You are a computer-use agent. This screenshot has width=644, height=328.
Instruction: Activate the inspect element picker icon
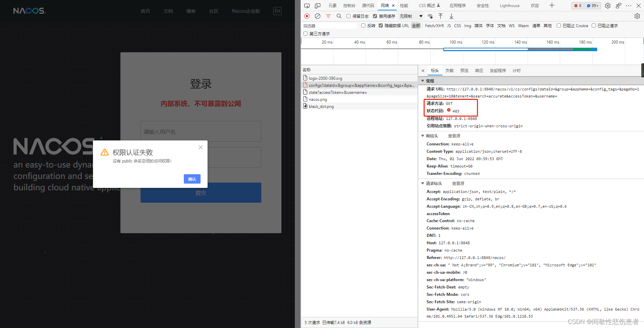[x=307, y=6]
